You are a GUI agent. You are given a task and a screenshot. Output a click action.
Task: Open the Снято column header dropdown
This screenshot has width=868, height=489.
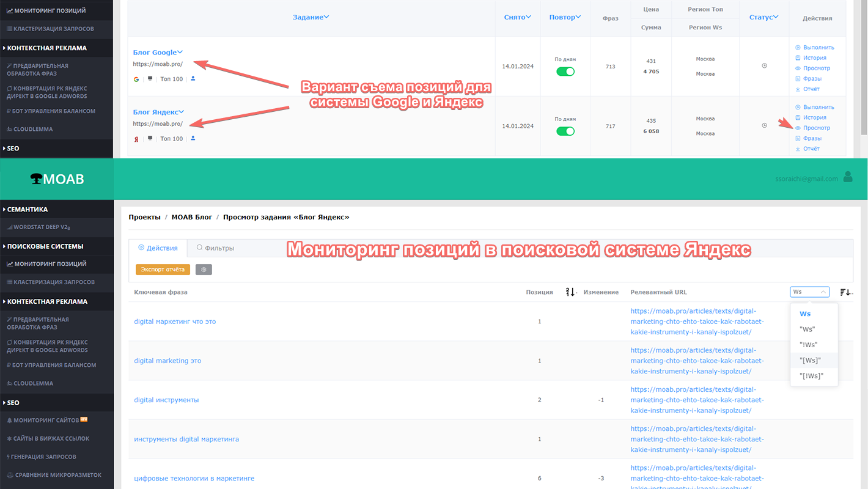[518, 17]
